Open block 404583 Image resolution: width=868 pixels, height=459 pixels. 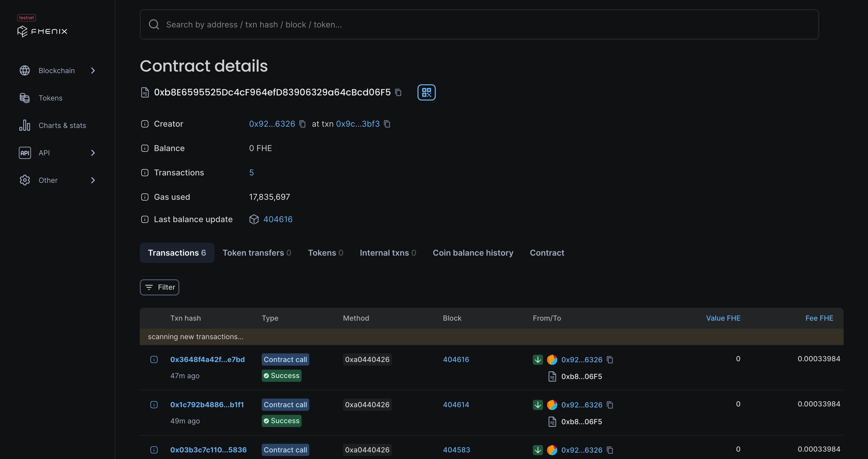click(456, 450)
